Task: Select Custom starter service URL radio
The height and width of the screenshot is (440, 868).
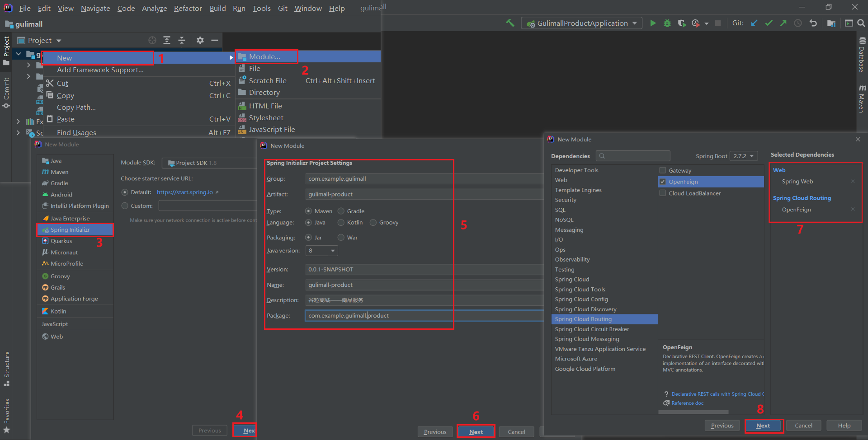Action: tap(125, 206)
